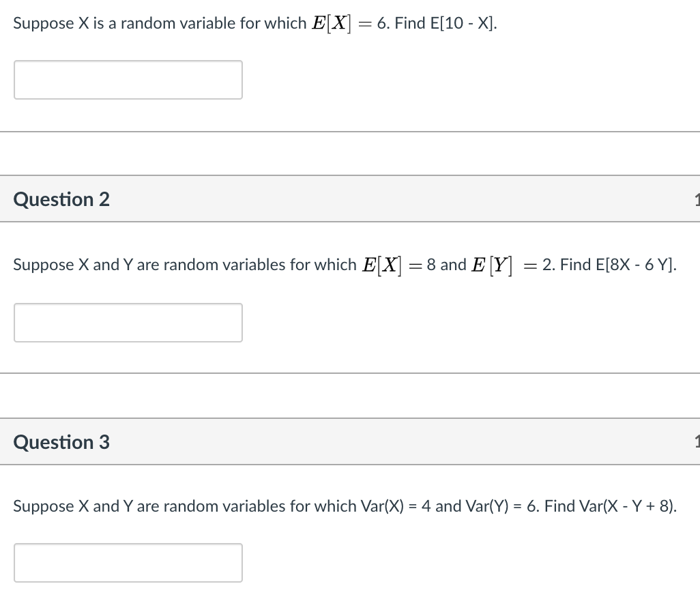The width and height of the screenshot is (700, 614).
Task: Click the text "Find E[10 - X]"
Action: [x=446, y=23]
